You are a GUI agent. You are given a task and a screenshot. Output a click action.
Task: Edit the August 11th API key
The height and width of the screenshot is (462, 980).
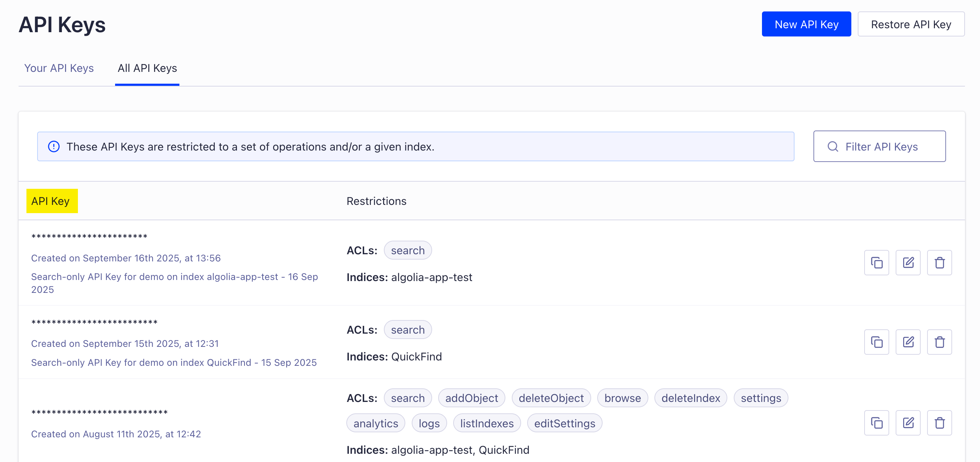908,422
